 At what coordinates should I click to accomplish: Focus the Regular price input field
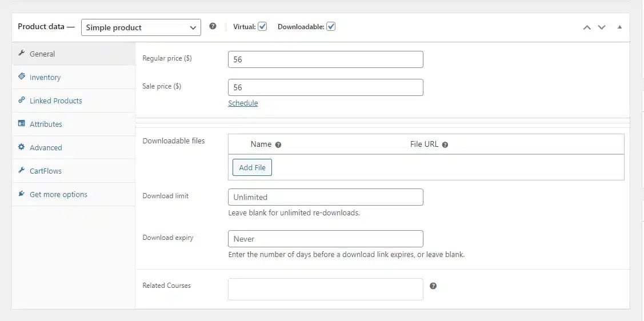(326, 59)
